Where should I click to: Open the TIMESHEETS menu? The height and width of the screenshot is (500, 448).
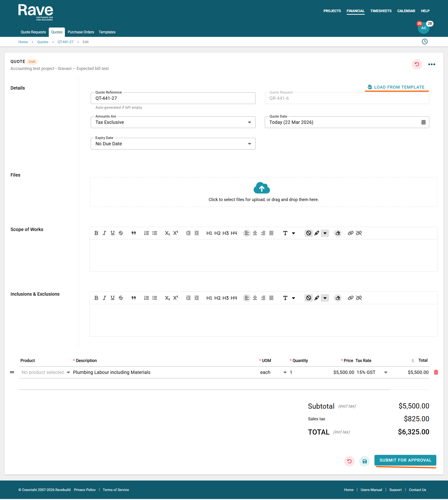pos(381,11)
